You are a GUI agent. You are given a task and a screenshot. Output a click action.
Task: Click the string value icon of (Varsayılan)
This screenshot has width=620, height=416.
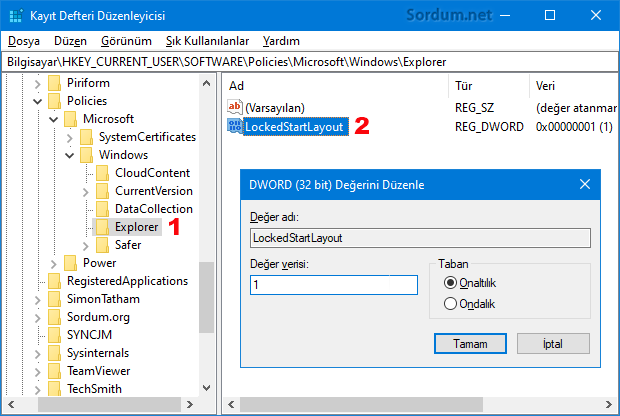234,107
